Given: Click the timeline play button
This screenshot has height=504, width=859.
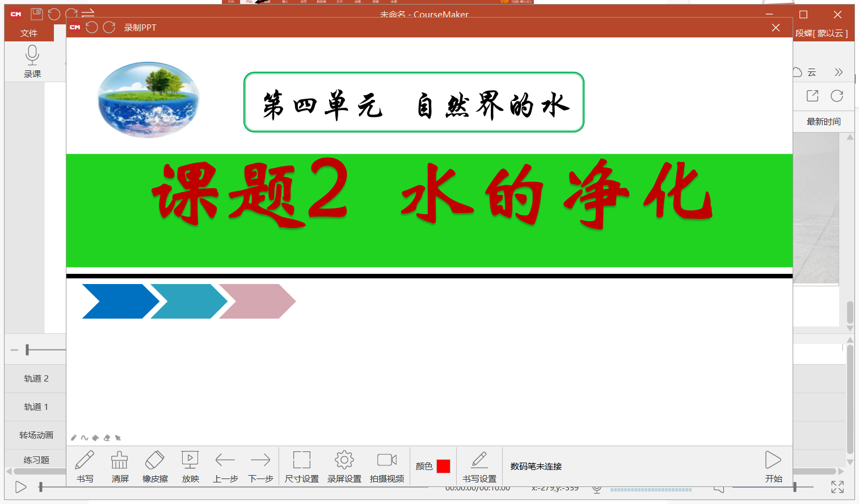Looking at the screenshot, I should [20, 487].
